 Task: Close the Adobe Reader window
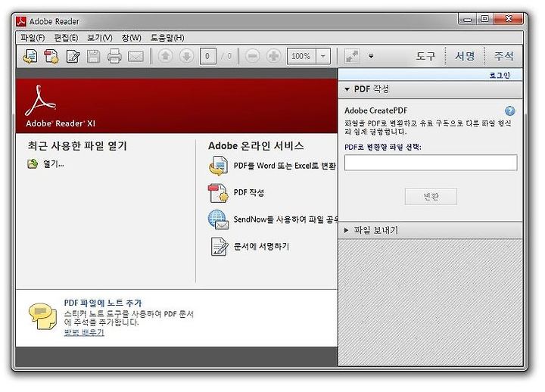tap(508, 19)
